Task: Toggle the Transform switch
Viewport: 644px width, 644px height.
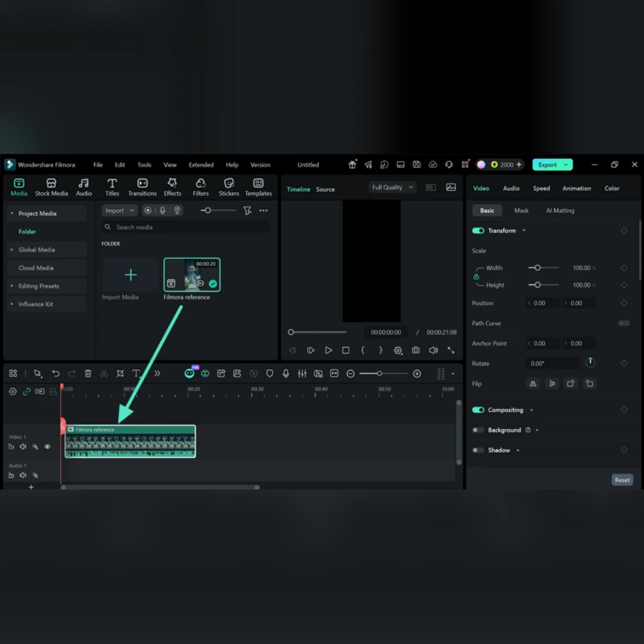Action: click(x=478, y=231)
